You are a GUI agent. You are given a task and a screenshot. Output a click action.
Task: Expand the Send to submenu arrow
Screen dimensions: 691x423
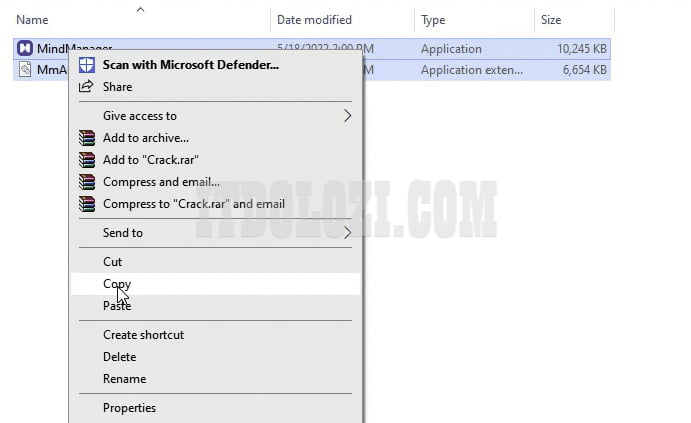(347, 233)
